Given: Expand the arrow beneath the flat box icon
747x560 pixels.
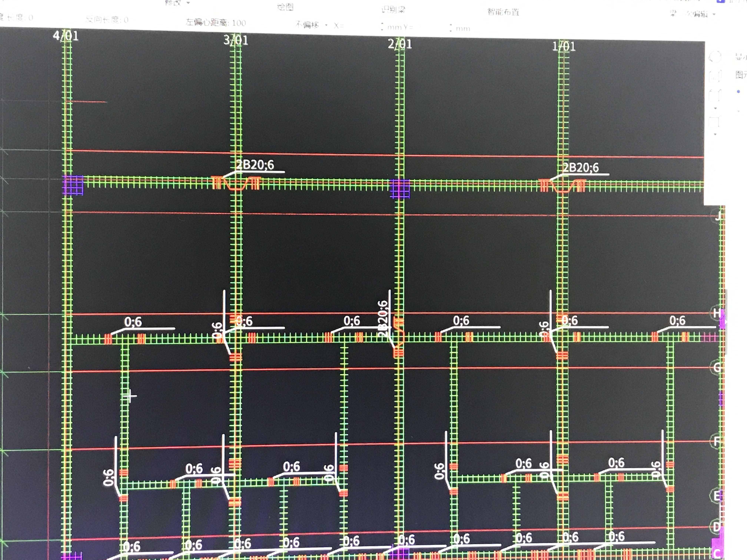Looking at the screenshot, I should (715, 134).
